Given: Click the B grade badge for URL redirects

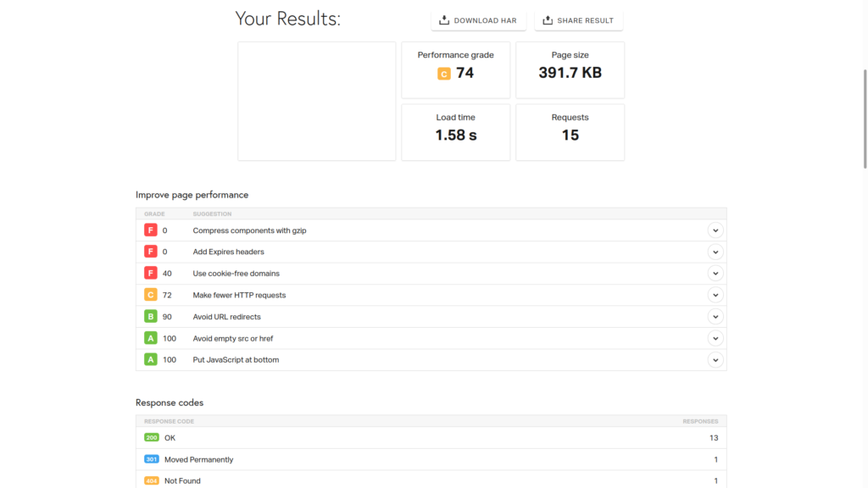Looking at the screenshot, I should (151, 317).
